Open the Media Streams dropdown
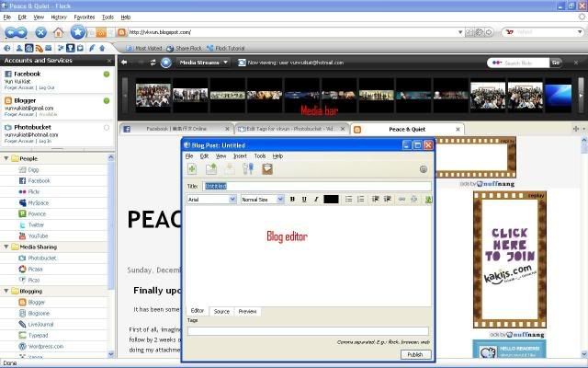Image resolution: width=588 pixels, height=368 pixels. 204,63
